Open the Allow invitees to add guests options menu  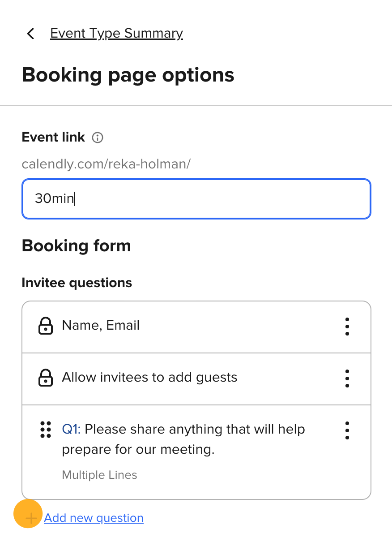[347, 379]
